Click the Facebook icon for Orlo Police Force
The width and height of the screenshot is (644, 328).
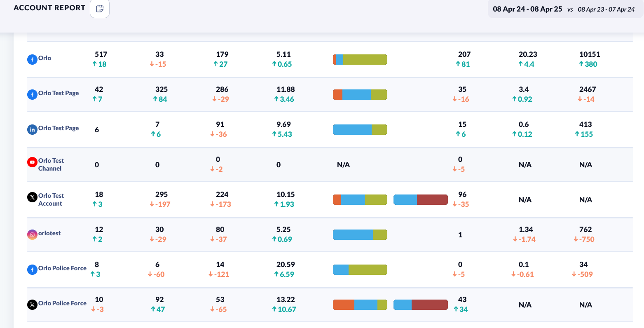pyautogui.click(x=32, y=269)
